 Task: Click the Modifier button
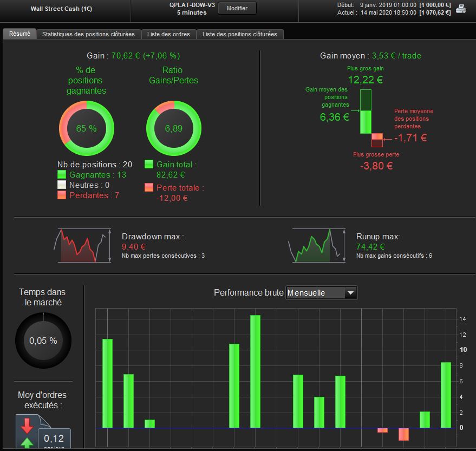click(x=237, y=8)
